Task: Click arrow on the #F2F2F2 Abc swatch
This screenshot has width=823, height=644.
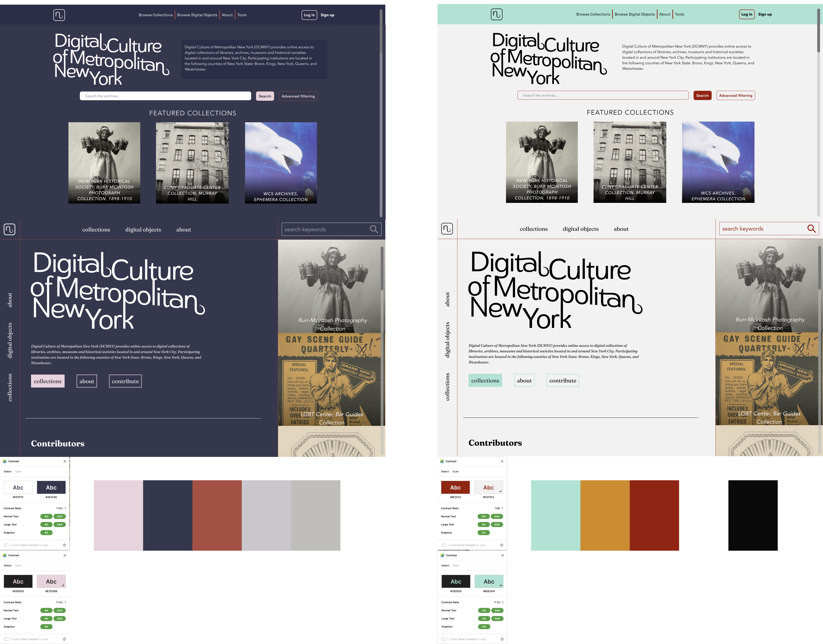Action: coord(500,491)
